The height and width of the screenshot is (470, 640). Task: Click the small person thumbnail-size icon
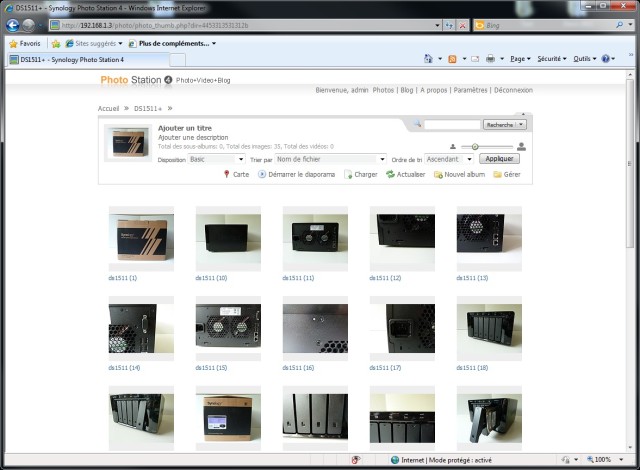pyautogui.click(x=453, y=146)
